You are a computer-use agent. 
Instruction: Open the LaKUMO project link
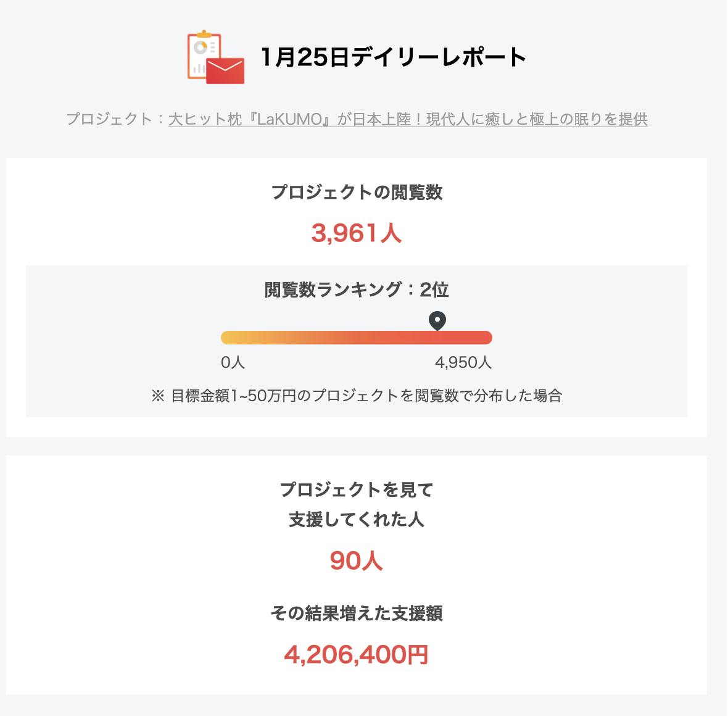(408, 119)
